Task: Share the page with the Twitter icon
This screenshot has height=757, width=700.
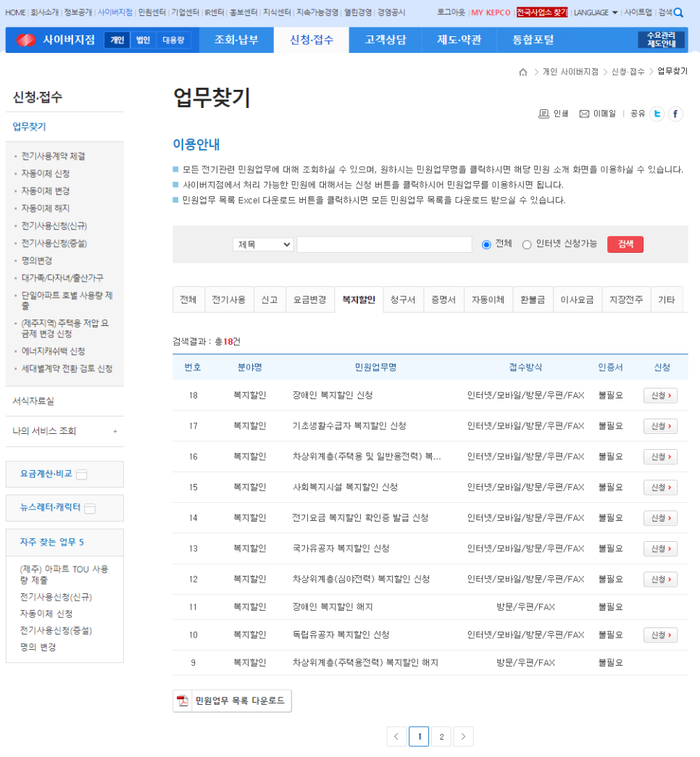Action: (x=657, y=114)
